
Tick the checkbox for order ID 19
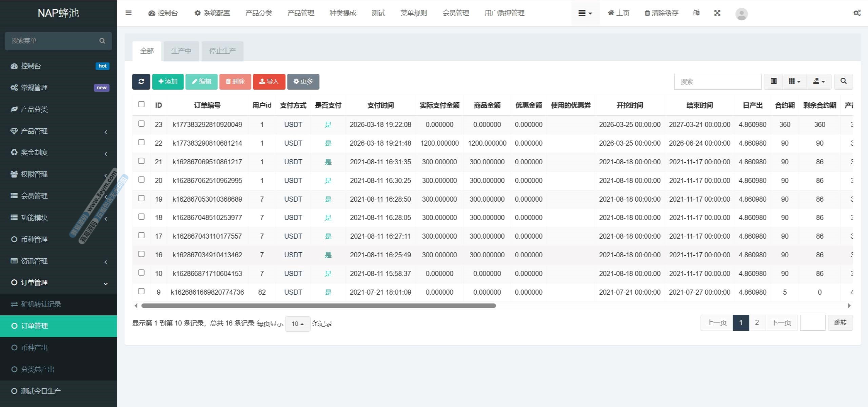(141, 198)
